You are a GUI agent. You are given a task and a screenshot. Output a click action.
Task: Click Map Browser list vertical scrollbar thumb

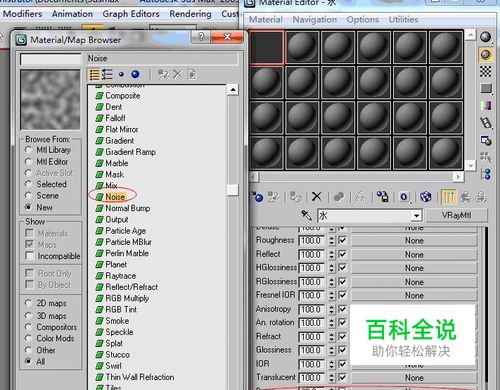tap(233, 190)
